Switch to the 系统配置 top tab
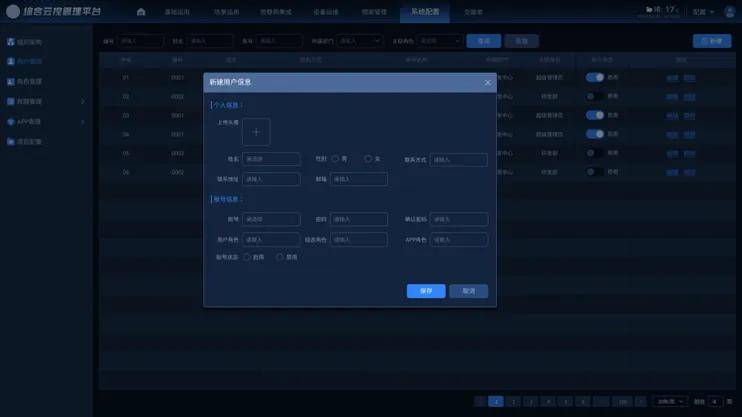 point(424,12)
